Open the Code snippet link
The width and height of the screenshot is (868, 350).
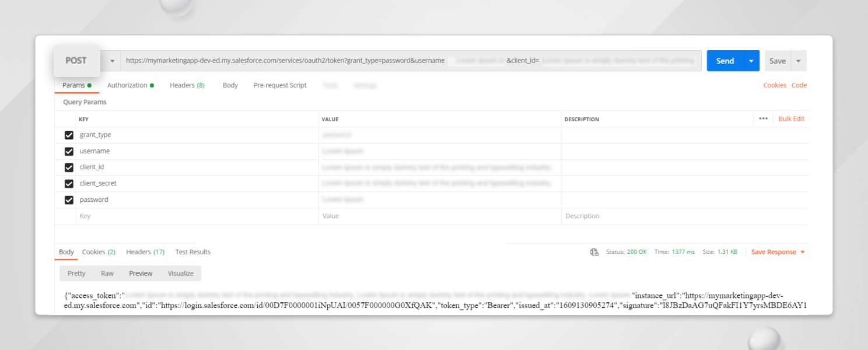point(799,85)
